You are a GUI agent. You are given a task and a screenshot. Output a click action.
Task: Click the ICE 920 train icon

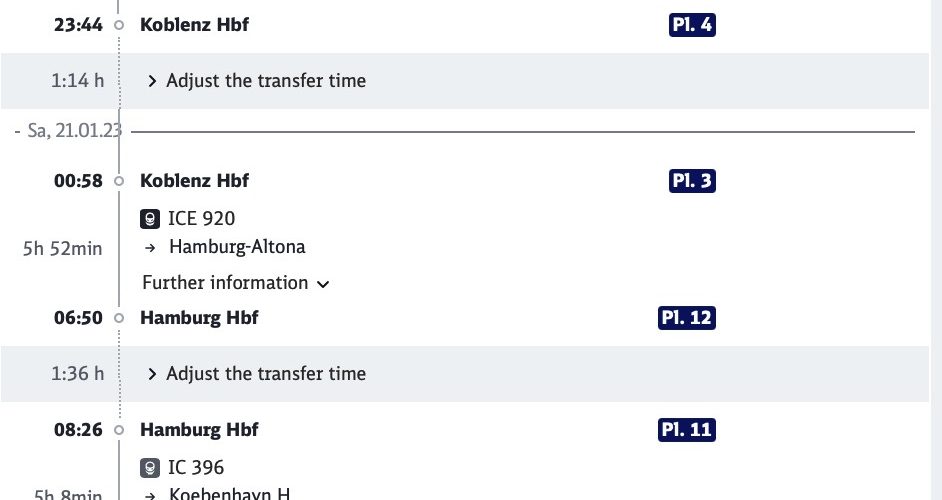[x=150, y=219]
